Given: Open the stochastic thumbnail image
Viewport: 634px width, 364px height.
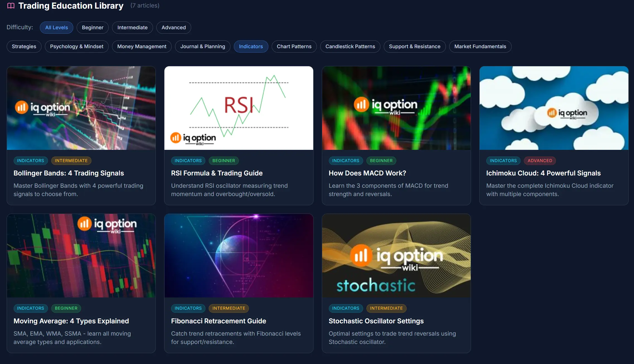Looking at the screenshot, I should 396,256.
